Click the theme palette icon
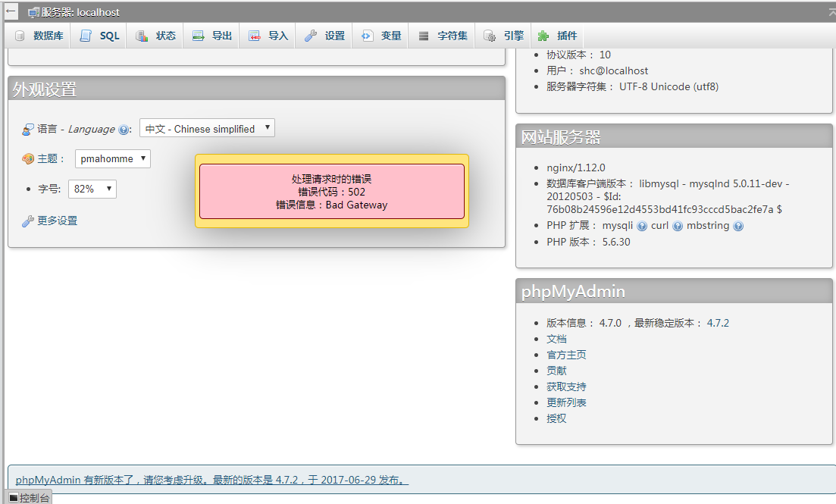The height and width of the screenshot is (504, 836). coord(28,158)
